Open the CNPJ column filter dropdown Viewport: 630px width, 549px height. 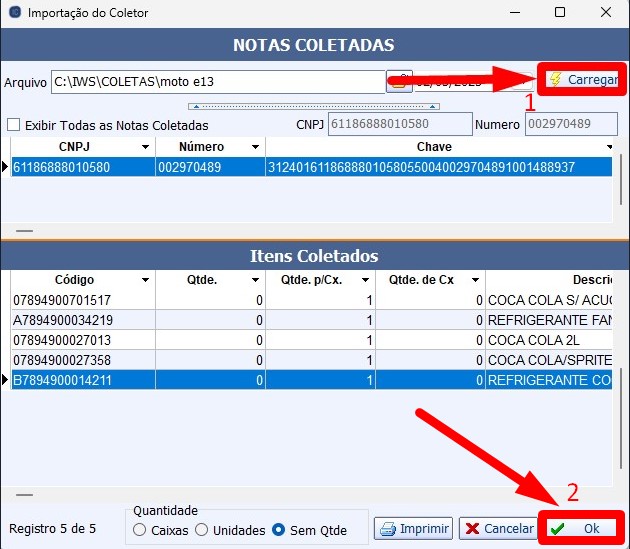(145, 148)
